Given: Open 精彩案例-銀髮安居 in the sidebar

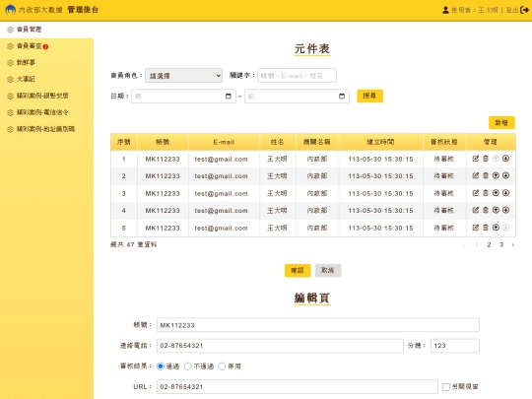Looking at the screenshot, I should pyautogui.click(x=47, y=96).
